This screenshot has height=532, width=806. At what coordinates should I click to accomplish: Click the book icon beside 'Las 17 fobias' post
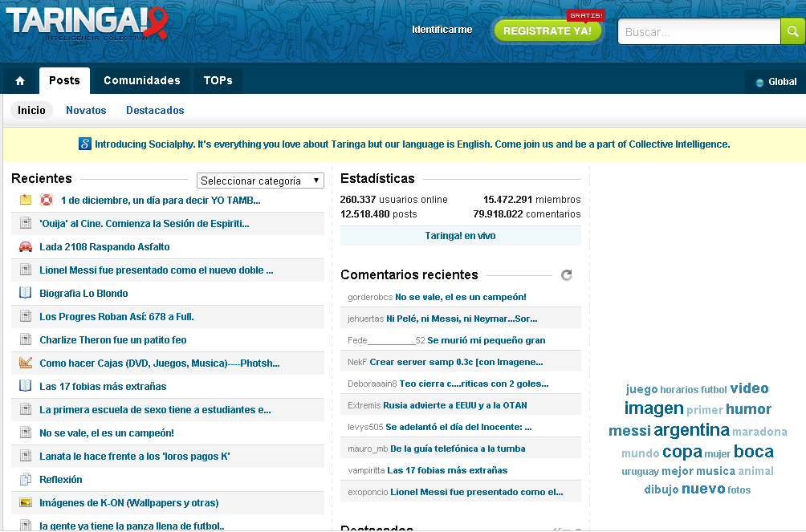(25, 386)
